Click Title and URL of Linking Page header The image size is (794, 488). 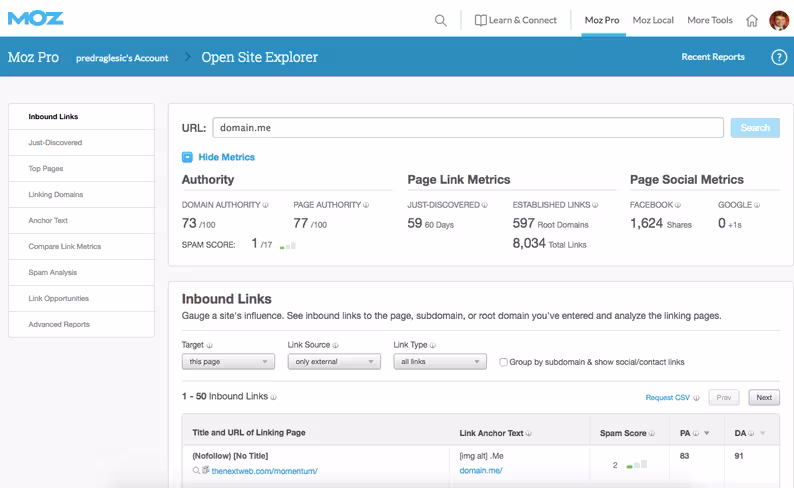click(x=249, y=433)
